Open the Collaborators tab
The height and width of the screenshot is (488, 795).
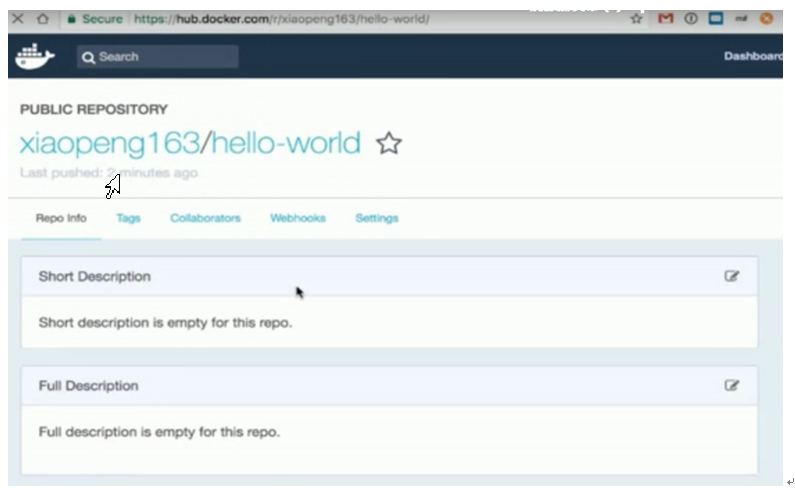[x=205, y=218]
